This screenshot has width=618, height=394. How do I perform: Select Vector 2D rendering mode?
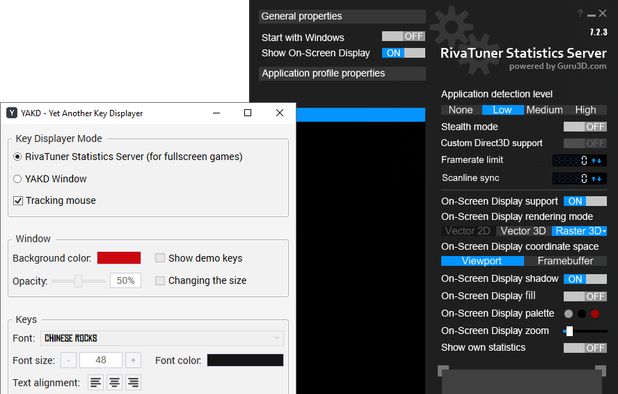click(x=468, y=231)
